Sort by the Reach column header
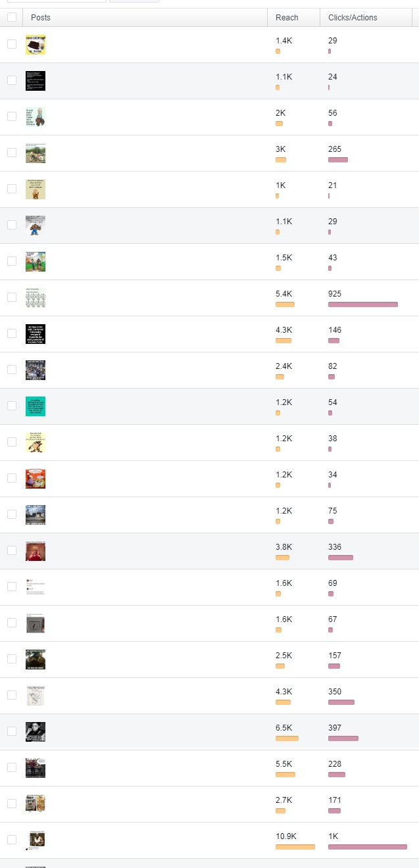This screenshot has width=419, height=868. point(287,18)
